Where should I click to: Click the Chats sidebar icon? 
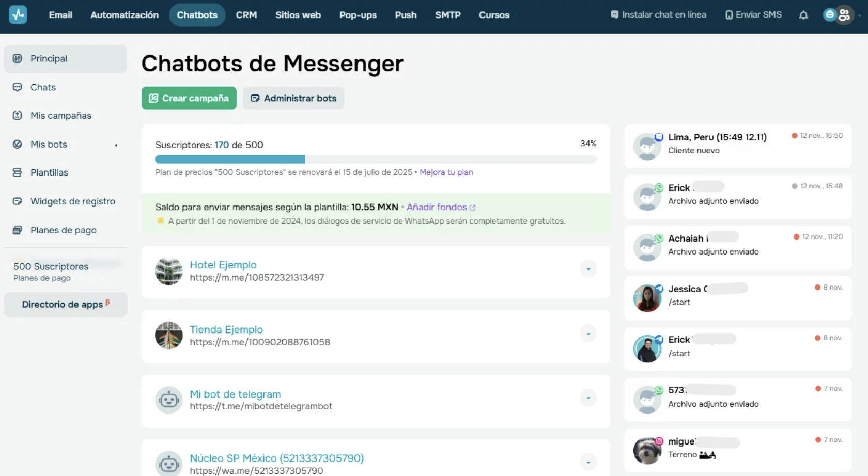[18, 87]
